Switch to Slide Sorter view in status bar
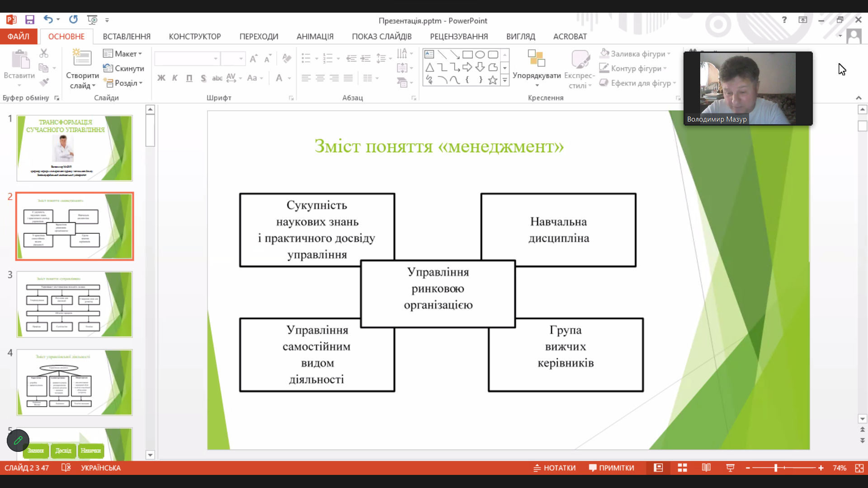The width and height of the screenshot is (868, 488). pos(682,468)
